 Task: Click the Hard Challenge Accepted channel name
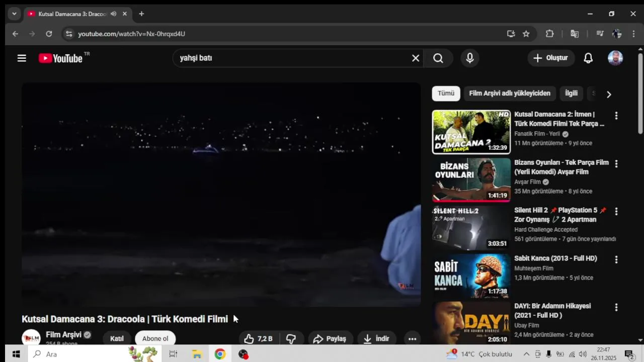pos(546,230)
